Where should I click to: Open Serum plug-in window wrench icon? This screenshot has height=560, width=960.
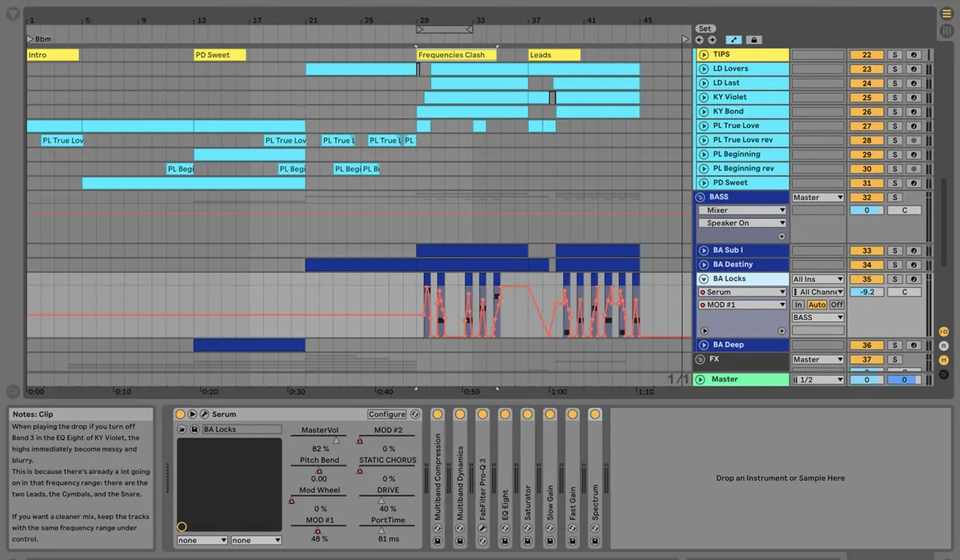tap(204, 414)
